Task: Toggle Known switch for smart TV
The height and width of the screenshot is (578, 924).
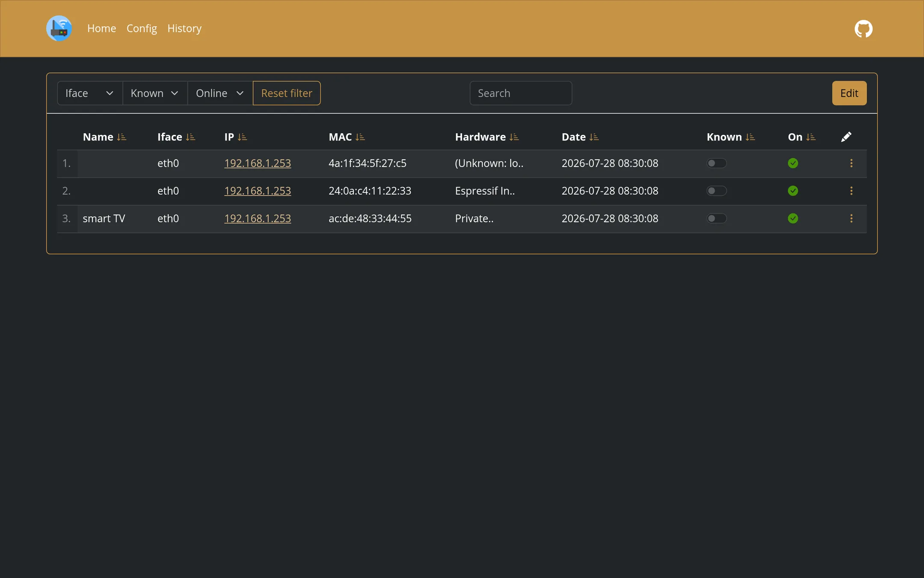Action: tap(717, 218)
